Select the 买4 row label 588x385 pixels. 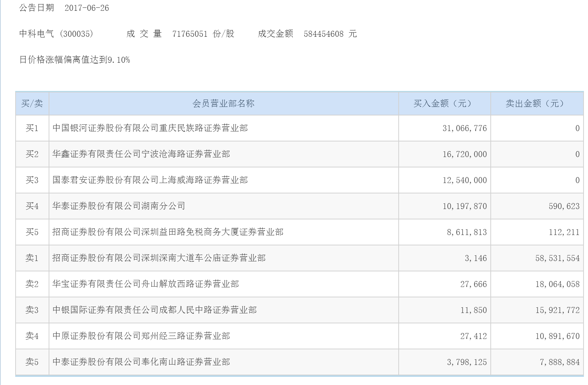coord(32,206)
